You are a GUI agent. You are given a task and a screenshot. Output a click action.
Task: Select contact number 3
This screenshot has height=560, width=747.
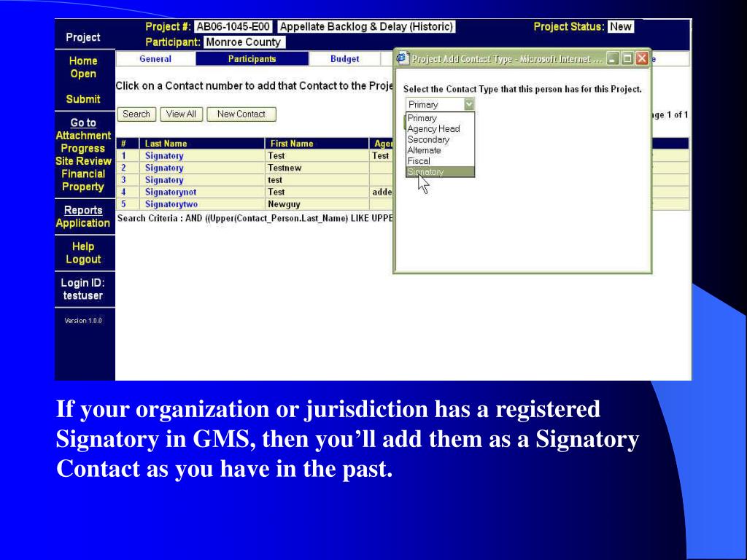click(x=123, y=180)
